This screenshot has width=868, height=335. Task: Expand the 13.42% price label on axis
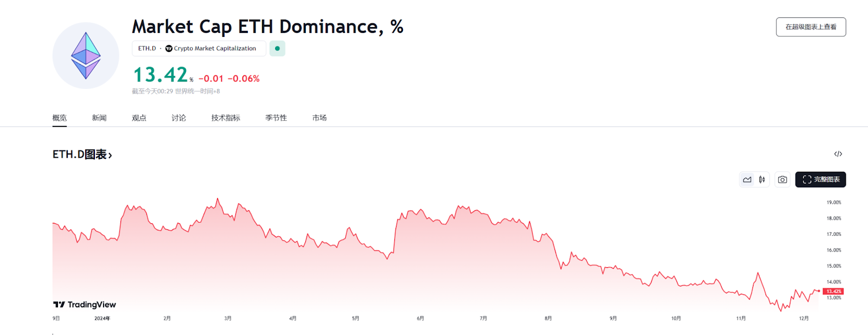pos(834,291)
